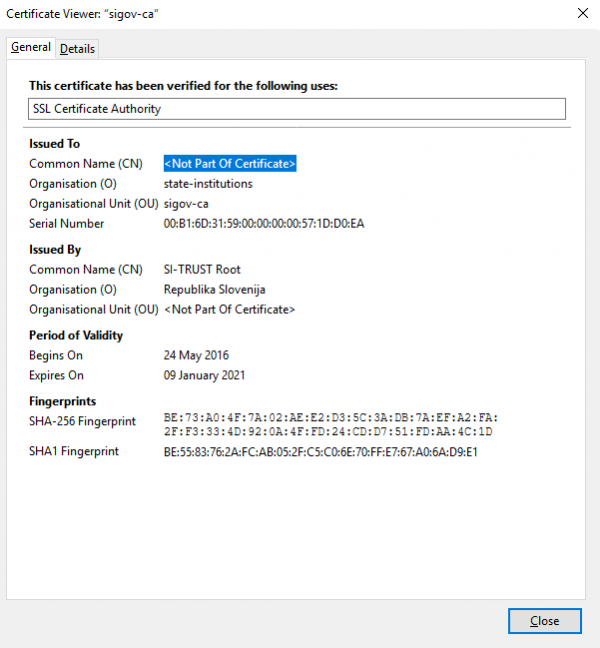Click the SSL Certificate Authority uses field
The width and height of the screenshot is (600, 648).
click(x=297, y=109)
